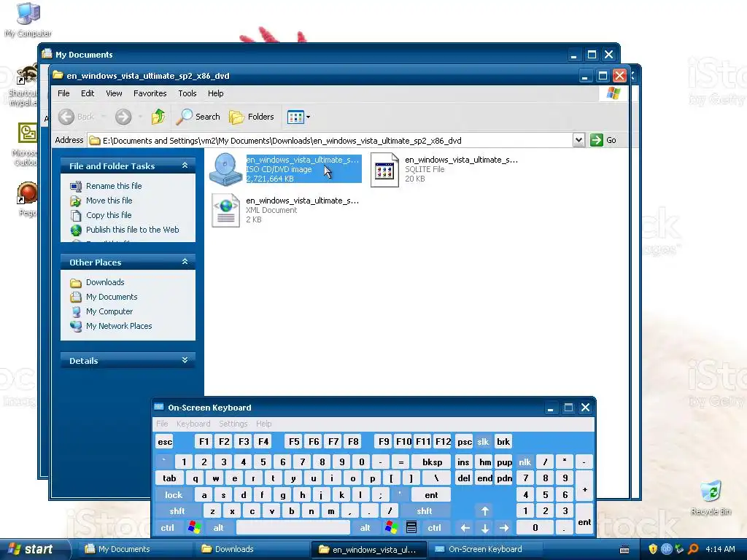Click the Forward navigation arrow
The height and width of the screenshot is (560, 747).
(123, 117)
